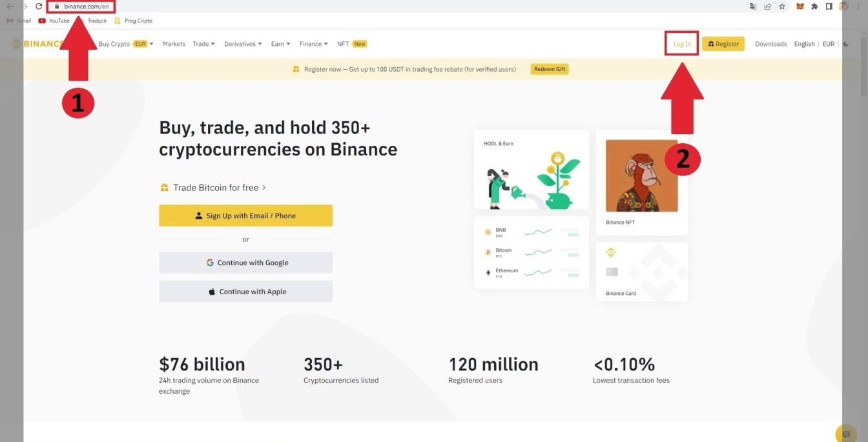Open the NFT menu item

(343, 44)
